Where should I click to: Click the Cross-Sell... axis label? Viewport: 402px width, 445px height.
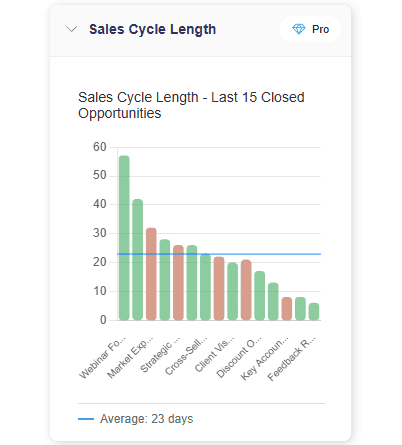186,356
